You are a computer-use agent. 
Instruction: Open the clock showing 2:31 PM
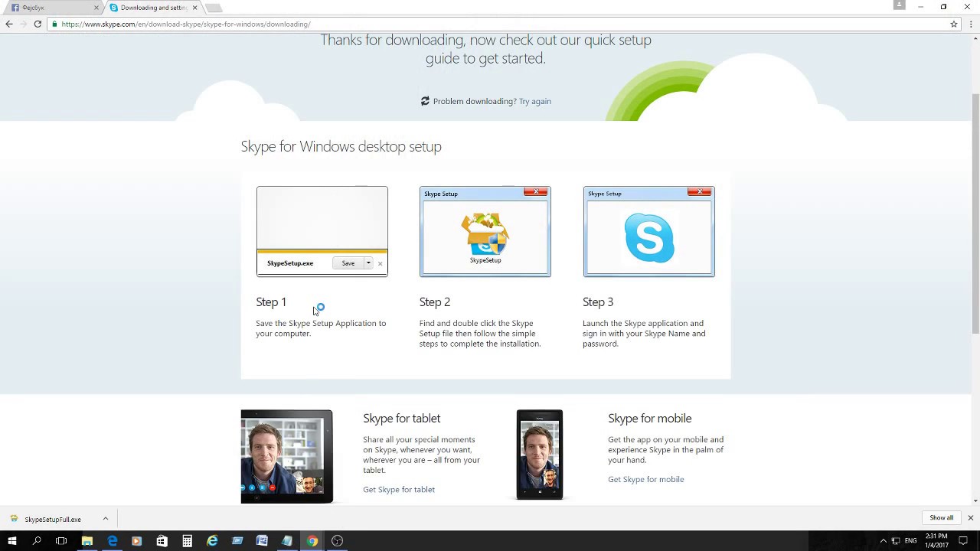click(x=936, y=541)
